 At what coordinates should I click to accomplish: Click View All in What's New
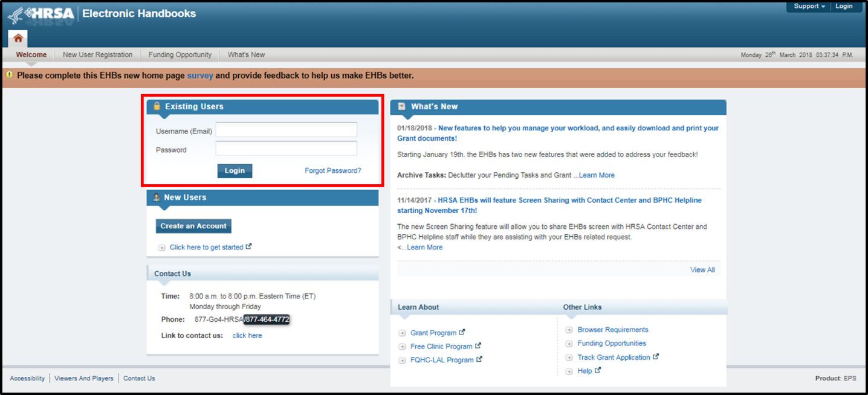[702, 270]
